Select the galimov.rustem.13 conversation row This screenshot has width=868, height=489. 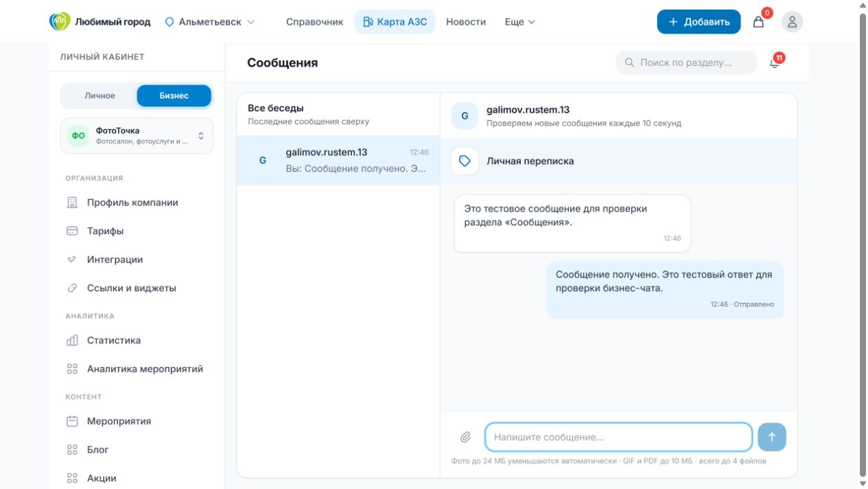click(x=338, y=160)
